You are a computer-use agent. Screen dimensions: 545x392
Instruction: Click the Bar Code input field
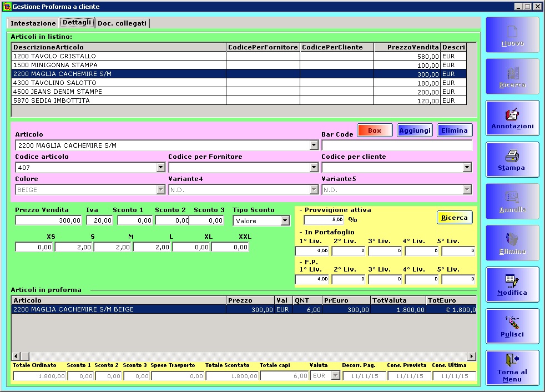pyautogui.click(x=397, y=145)
